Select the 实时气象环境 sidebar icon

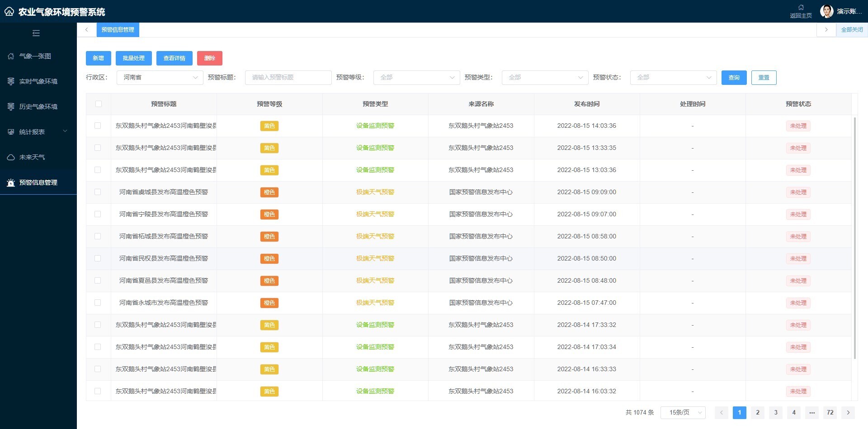click(x=10, y=81)
